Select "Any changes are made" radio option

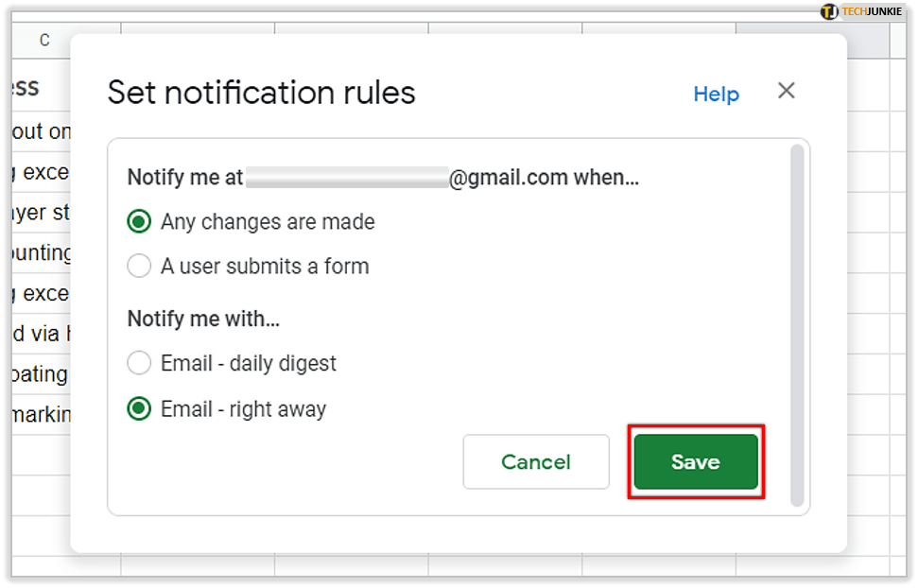[139, 222]
